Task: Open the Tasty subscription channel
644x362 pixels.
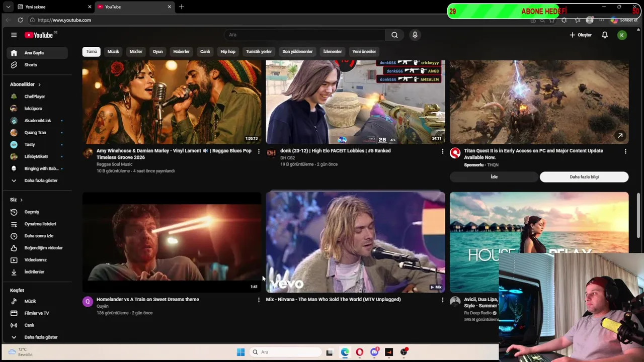Action: 38,145
